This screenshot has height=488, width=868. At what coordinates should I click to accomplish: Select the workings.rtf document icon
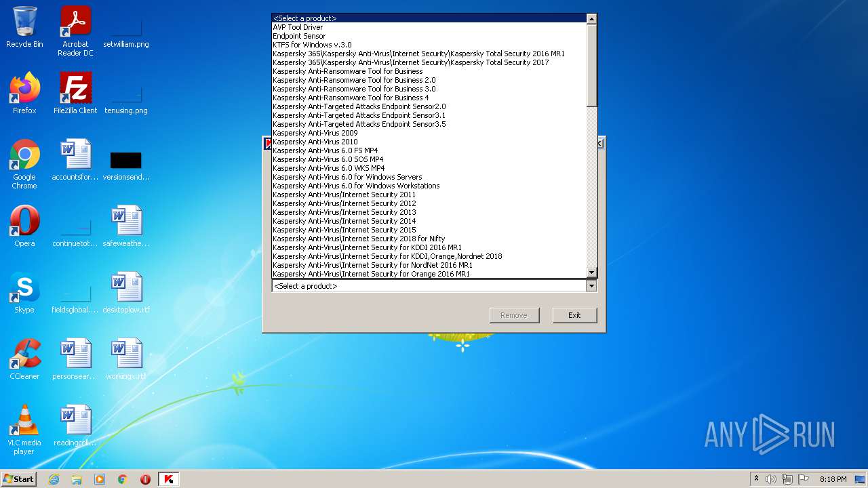click(x=126, y=359)
